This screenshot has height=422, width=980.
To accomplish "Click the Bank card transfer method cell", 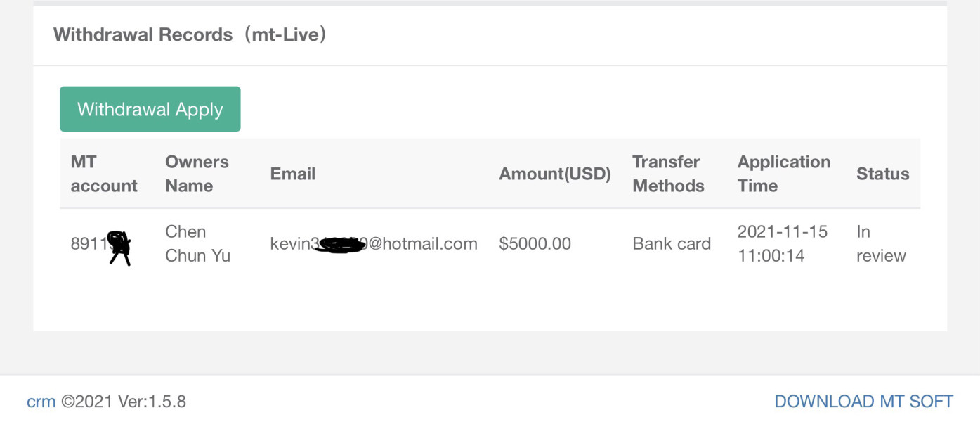I will tap(672, 244).
